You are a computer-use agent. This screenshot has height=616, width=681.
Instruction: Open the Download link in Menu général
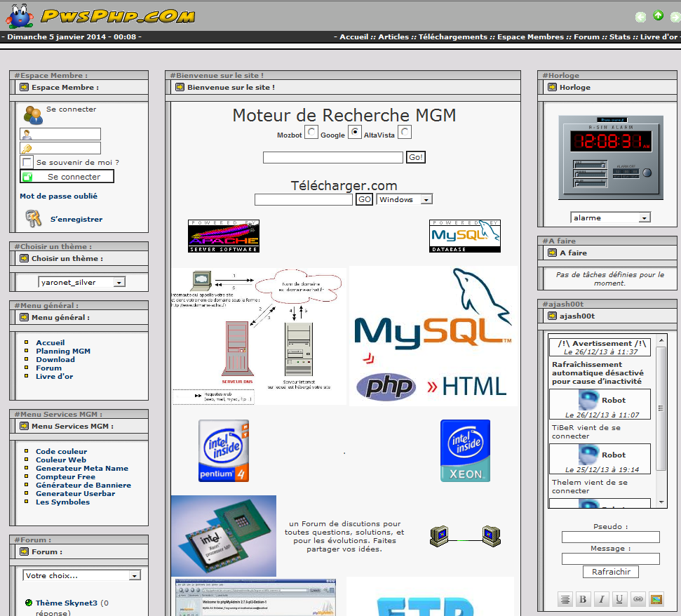tap(55, 360)
